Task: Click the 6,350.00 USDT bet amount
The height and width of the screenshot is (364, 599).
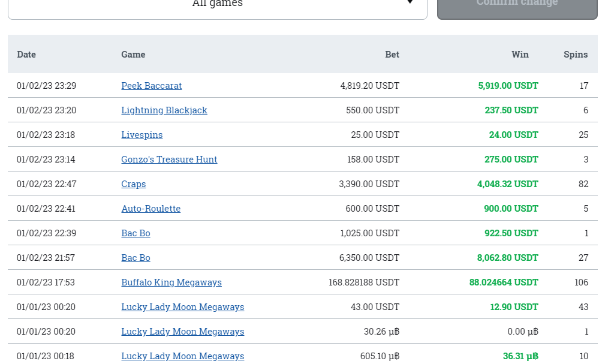Action: [369, 258]
